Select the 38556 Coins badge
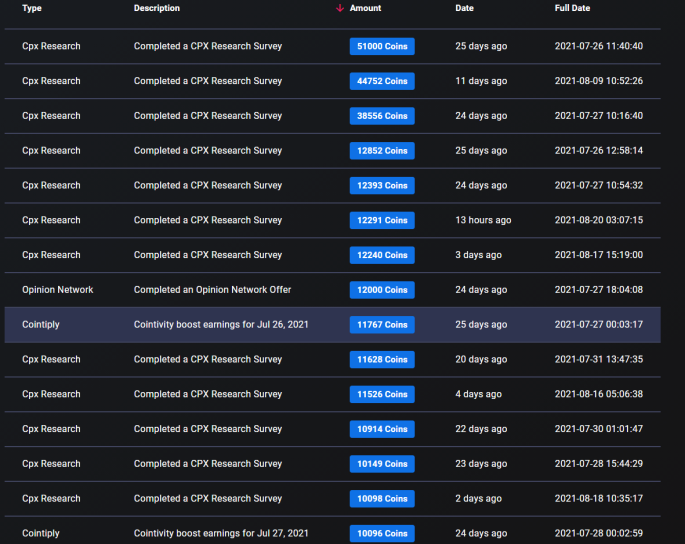Viewport: 685px width, 544px height. click(382, 116)
